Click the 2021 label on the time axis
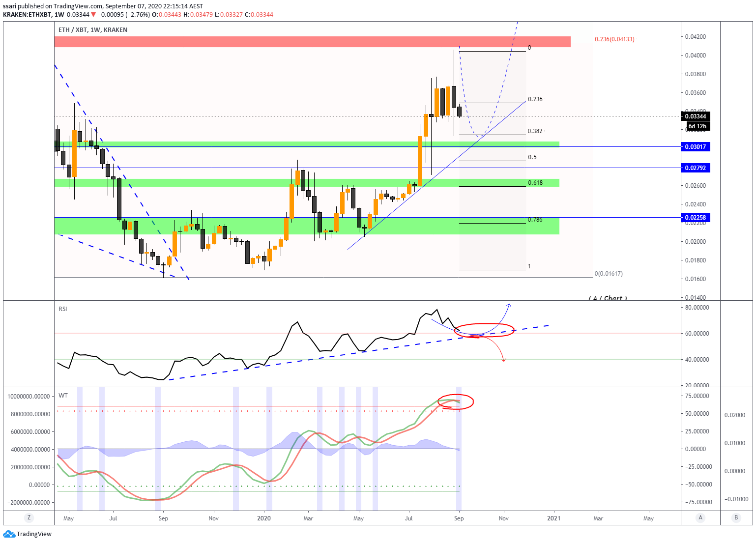Image resolution: width=756 pixels, height=543 pixels. point(554,518)
